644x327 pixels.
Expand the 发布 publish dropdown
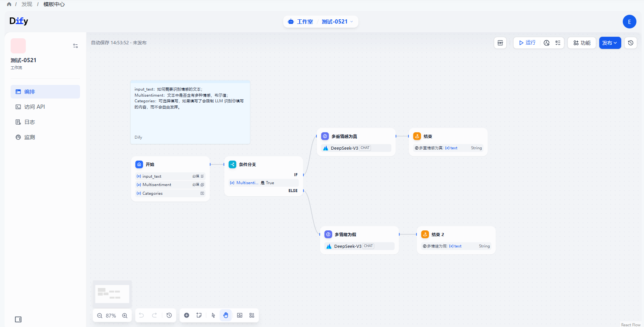tap(610, 43)
